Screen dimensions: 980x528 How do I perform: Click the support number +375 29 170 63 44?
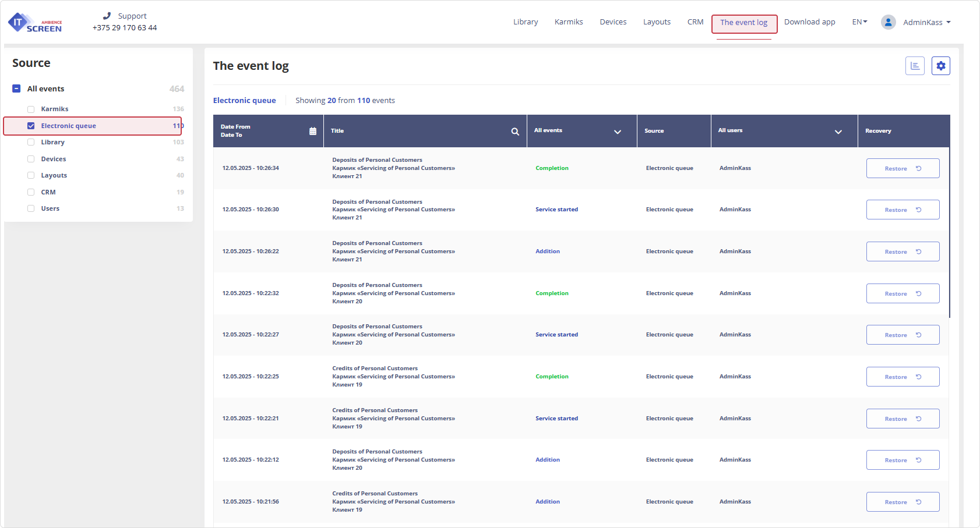coord(125,28)
